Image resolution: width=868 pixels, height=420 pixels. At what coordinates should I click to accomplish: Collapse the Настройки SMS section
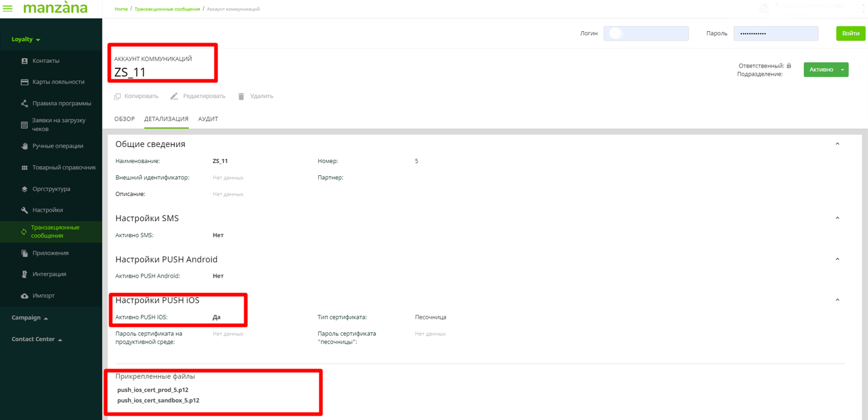click(837, 218)
